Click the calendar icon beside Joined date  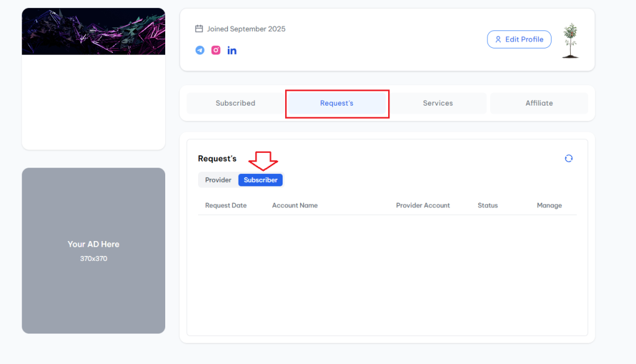point(199,29)
